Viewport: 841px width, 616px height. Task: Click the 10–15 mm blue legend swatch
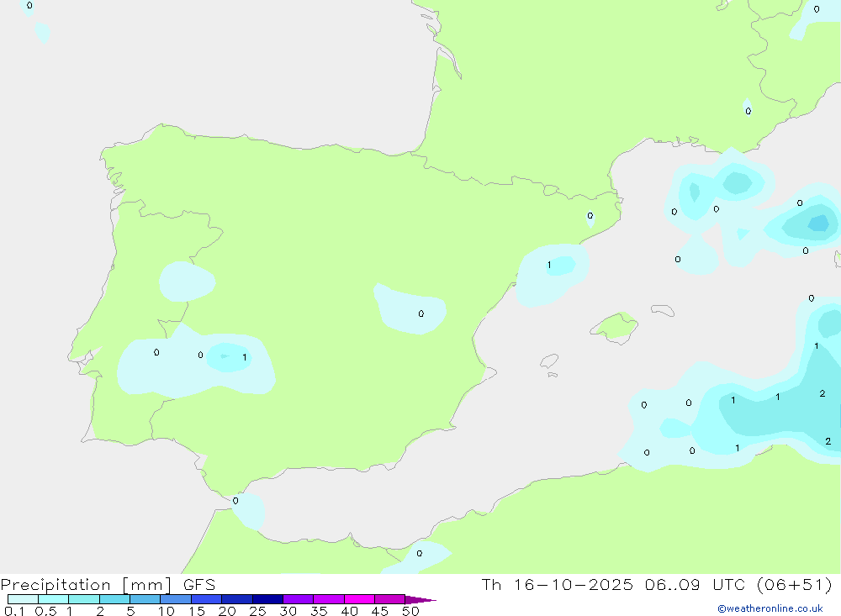(176, 599)
